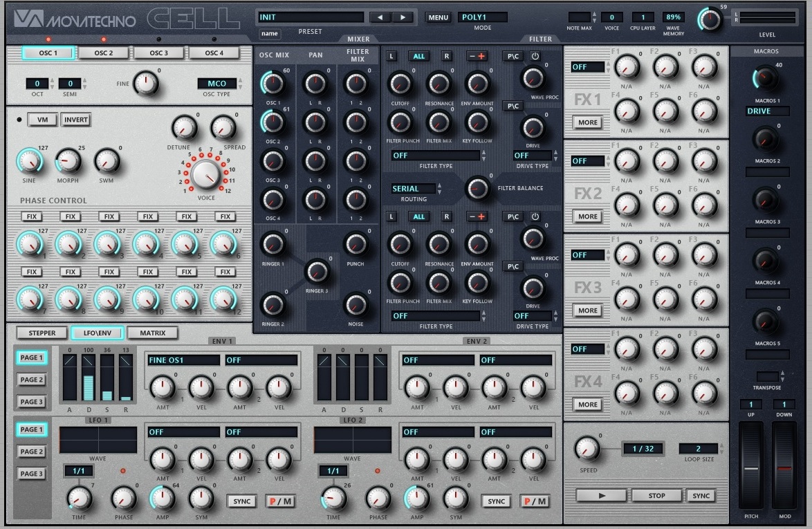Click the LFO 1 AMP knob

point(162,499)
